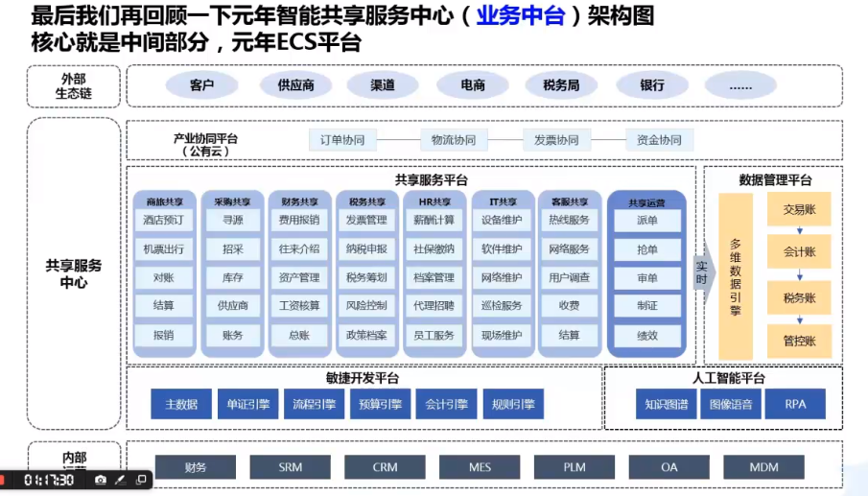Click the 抢单 cell
This screenshot has height=496, width=868.
pyautogui.click(x=647, y=249)
